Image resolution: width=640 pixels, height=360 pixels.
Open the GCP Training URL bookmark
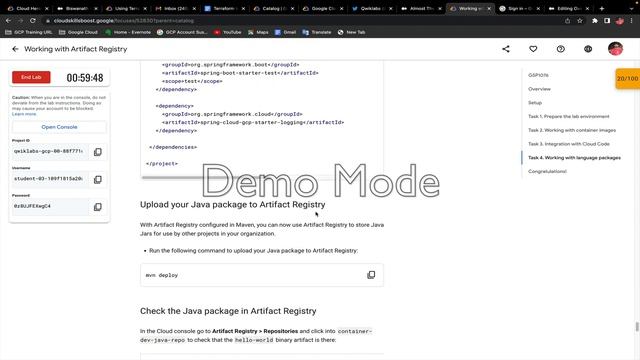pos(29,32)
